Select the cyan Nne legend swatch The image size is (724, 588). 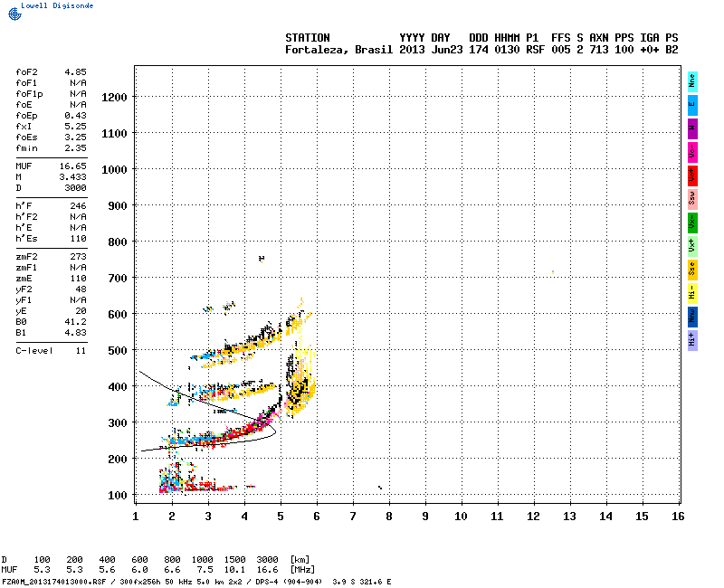click(692, 81)
